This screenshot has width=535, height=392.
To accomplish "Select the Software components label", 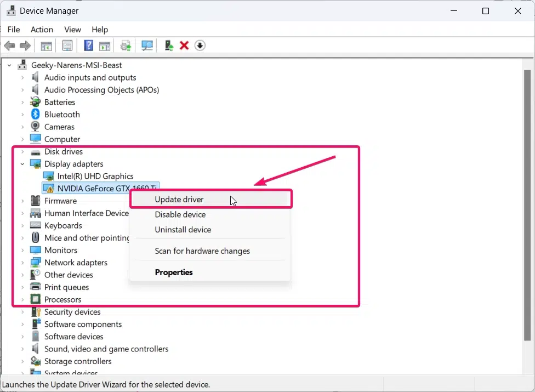I will tap(83, 324).
